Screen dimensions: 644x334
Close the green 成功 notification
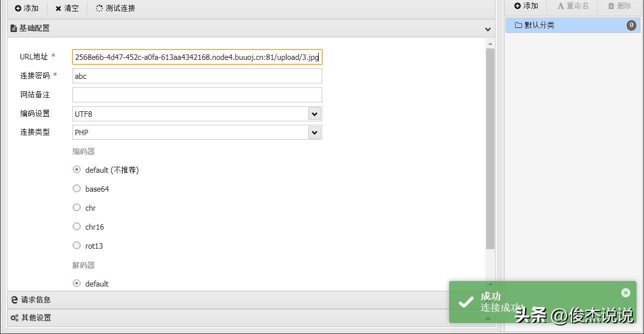pyautogui.click(x=626, y=293)
